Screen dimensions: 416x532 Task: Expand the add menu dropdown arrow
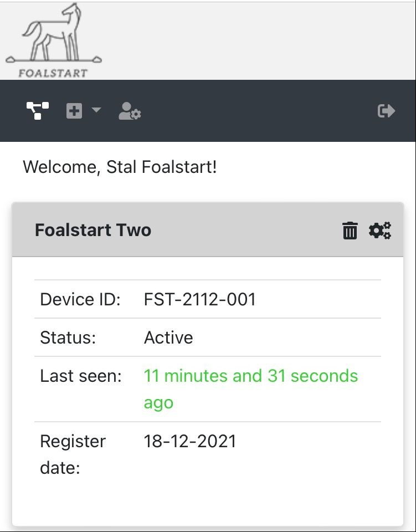[x=96, y=110]
